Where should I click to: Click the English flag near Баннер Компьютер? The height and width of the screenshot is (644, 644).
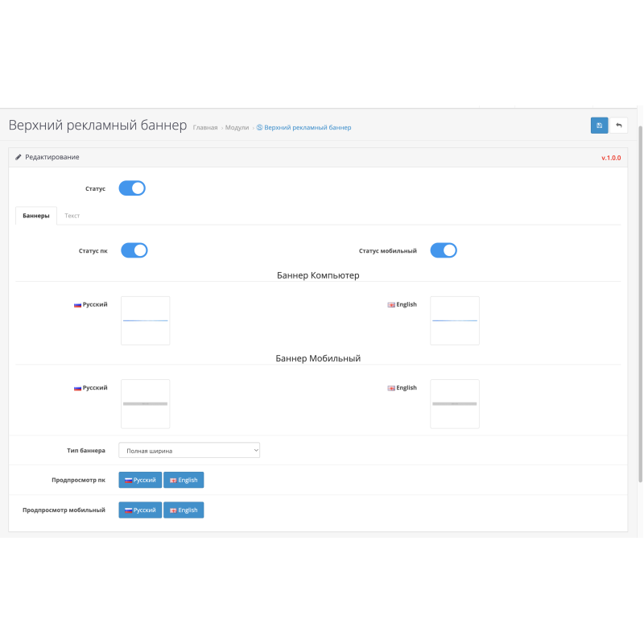pos(392,304)
